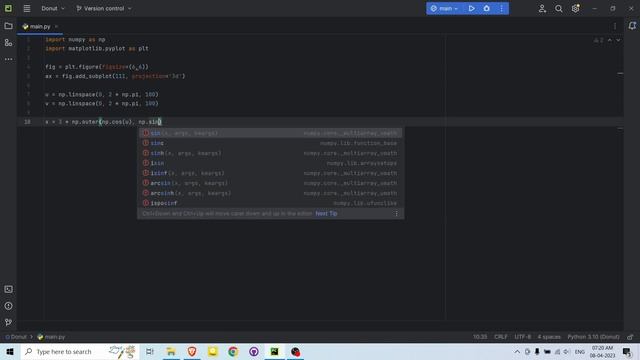Open editor tab options menu
The height and width of the screenshot is (360, 640).
(615, 26)
